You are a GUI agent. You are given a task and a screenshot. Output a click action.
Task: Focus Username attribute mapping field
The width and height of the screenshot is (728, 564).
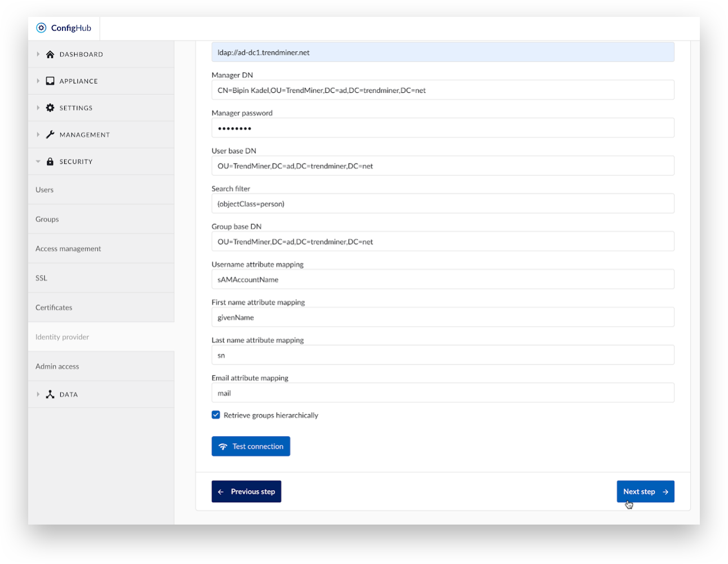(x=443, y=279)
